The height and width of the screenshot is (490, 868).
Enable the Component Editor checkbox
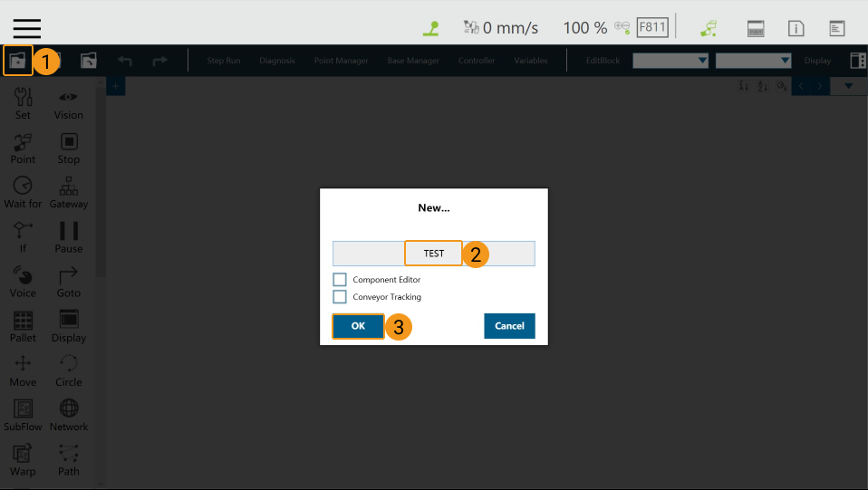[340, 280]
